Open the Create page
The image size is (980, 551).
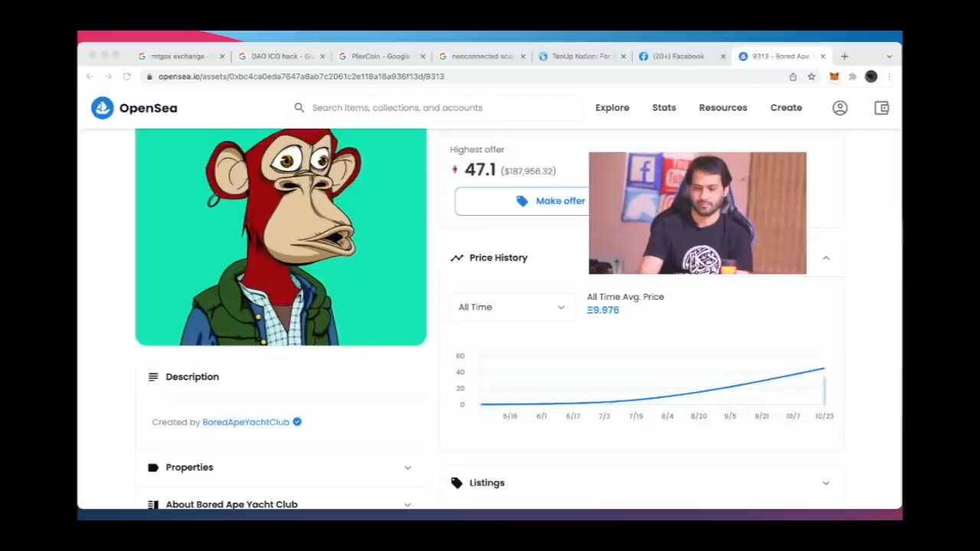point(786,108)
